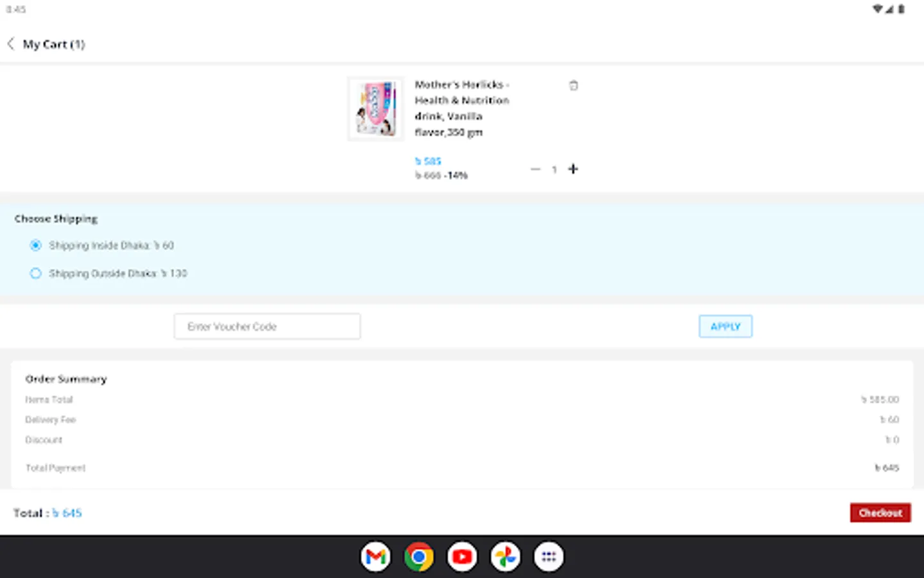
Task: Check the Wi-Fi status icon
Action: click(877, 9)
